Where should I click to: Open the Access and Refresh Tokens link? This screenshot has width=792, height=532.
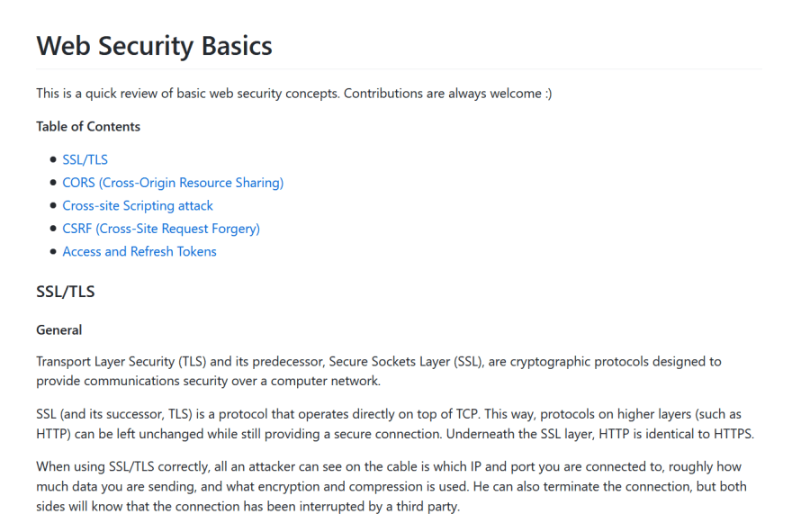click(x=139, y=251)
